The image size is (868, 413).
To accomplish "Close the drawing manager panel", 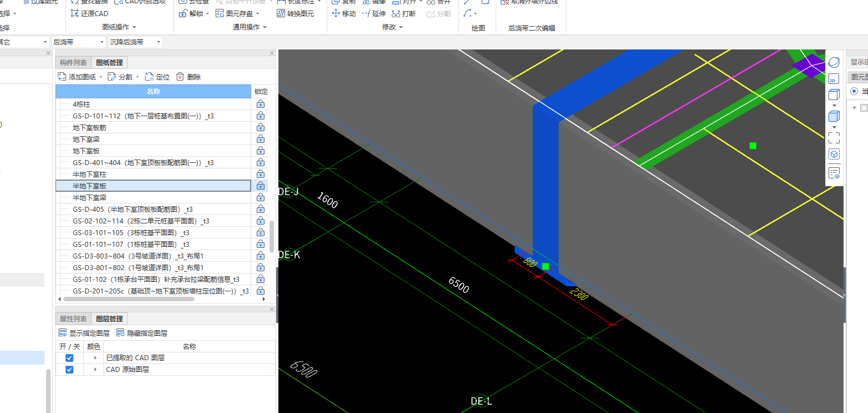I will [x=272, y=53].
